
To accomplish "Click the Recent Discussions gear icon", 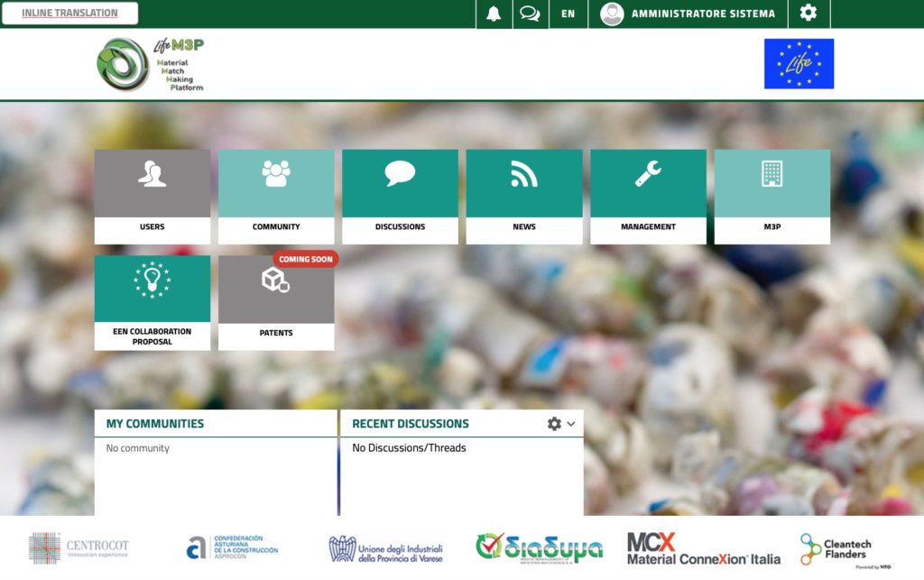I will coord(554,424).
